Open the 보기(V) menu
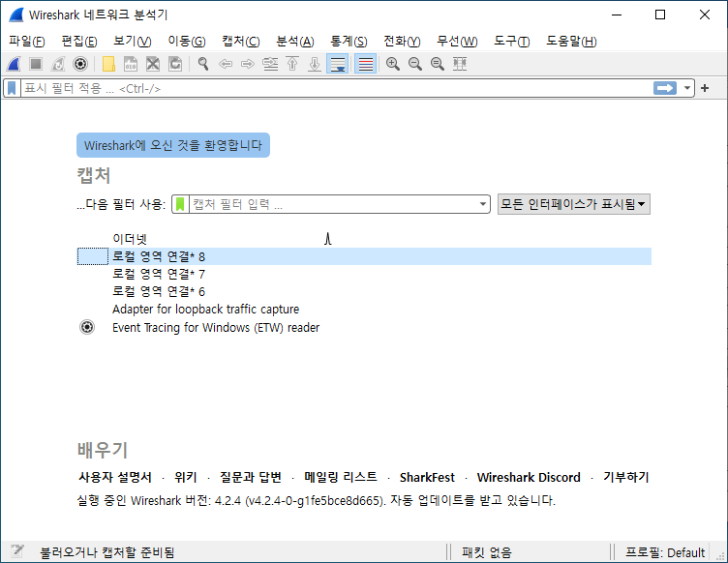 [x=133, y=42]
